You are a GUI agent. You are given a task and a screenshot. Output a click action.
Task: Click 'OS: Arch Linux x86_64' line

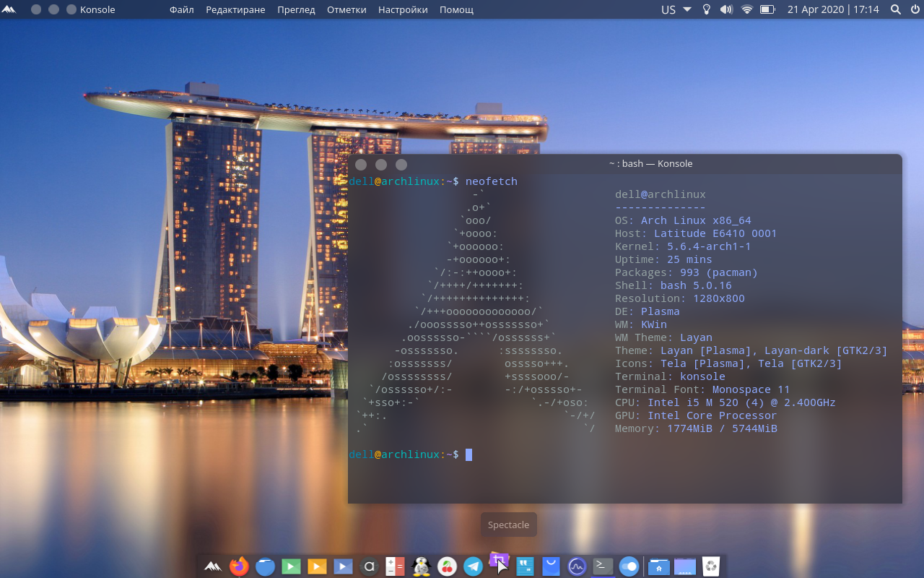tap(683, 220)
